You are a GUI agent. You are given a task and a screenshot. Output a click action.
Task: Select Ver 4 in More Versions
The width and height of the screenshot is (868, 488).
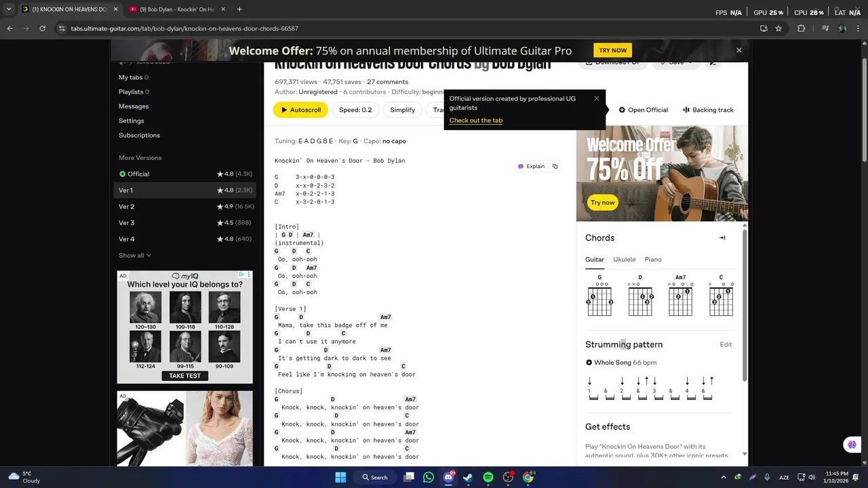(185, 239)
